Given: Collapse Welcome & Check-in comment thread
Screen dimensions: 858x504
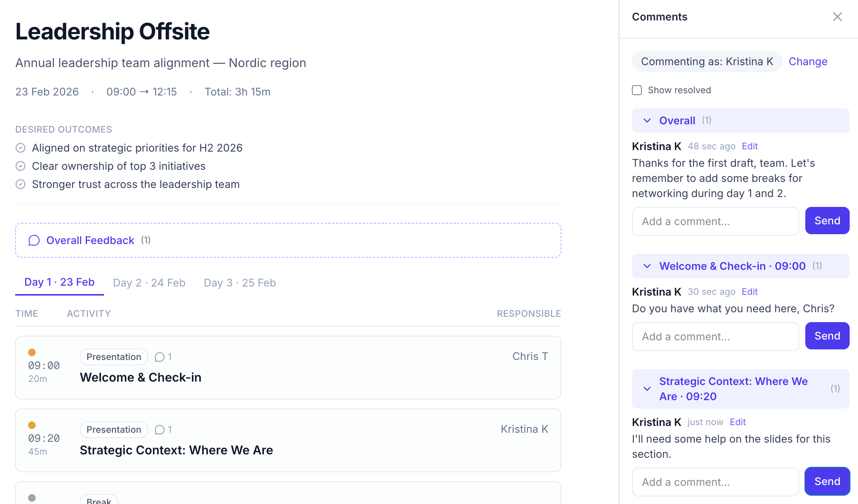Looking at the screenshot, I should click(x=647, y=266).
